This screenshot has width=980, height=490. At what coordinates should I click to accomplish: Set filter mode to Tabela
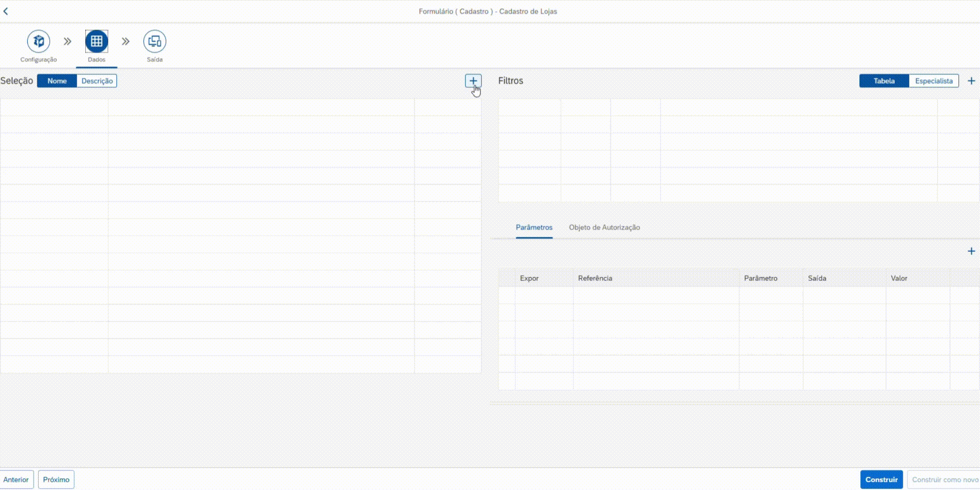(x=884, y=81)
